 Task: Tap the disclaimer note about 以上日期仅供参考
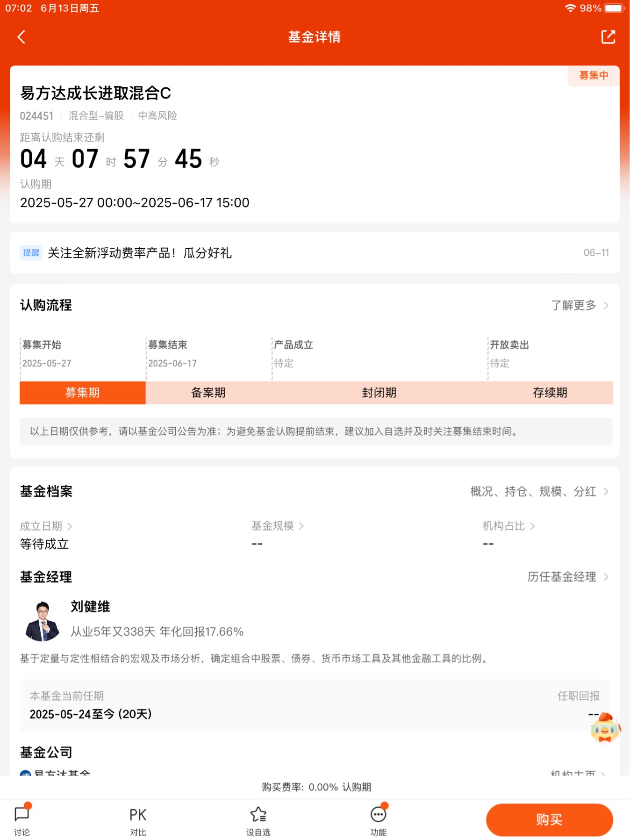tap(316, 431)
